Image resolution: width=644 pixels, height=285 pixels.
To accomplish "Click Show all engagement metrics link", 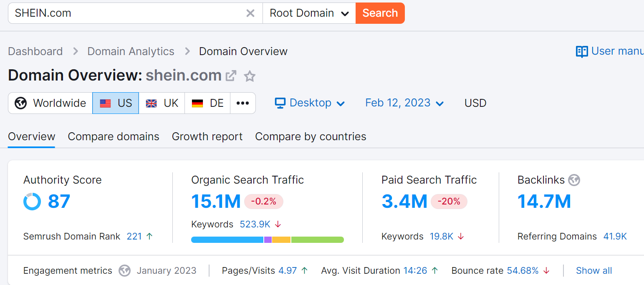I will 593,271.
